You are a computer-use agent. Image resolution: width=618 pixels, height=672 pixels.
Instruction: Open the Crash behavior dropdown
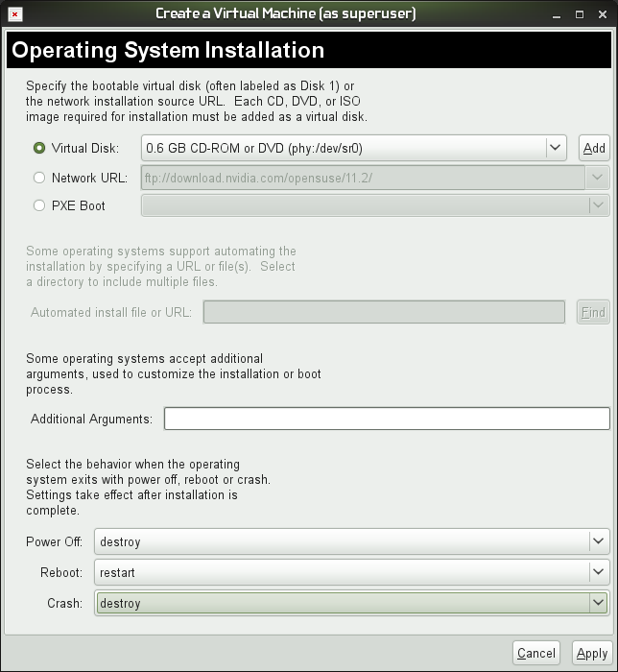pos(598,603)
